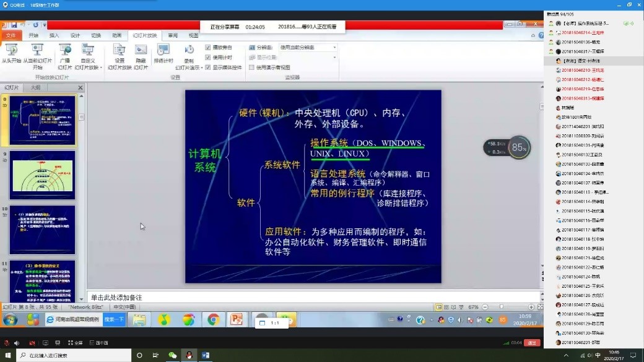Viewport: 644px width, 362px height.
Task: Enable Use Presenter View (使用演示者视图) checkbox
Action: [252, 67]
